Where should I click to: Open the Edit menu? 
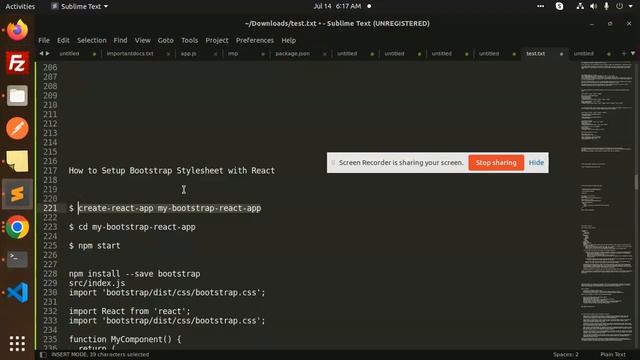pyautogui.click(x=63, y=40)
